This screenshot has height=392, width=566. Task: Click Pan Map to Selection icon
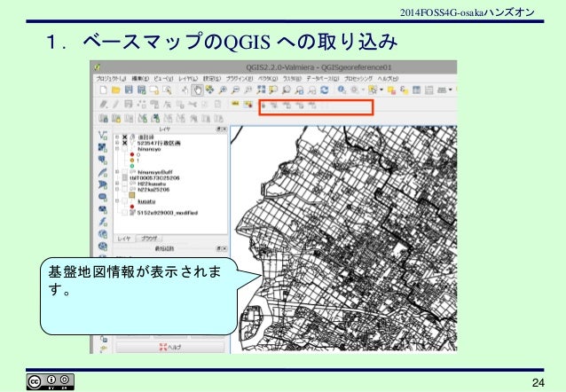[x=209, y=90]
